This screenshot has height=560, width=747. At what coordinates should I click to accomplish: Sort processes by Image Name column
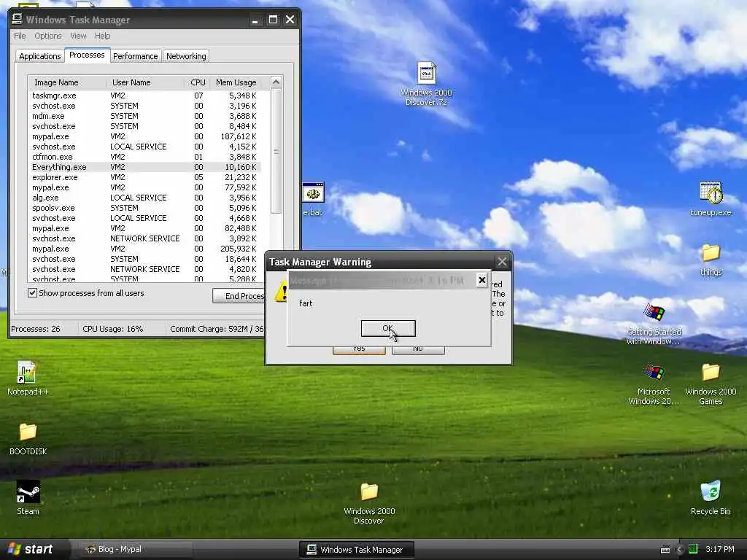coord(66,82)
